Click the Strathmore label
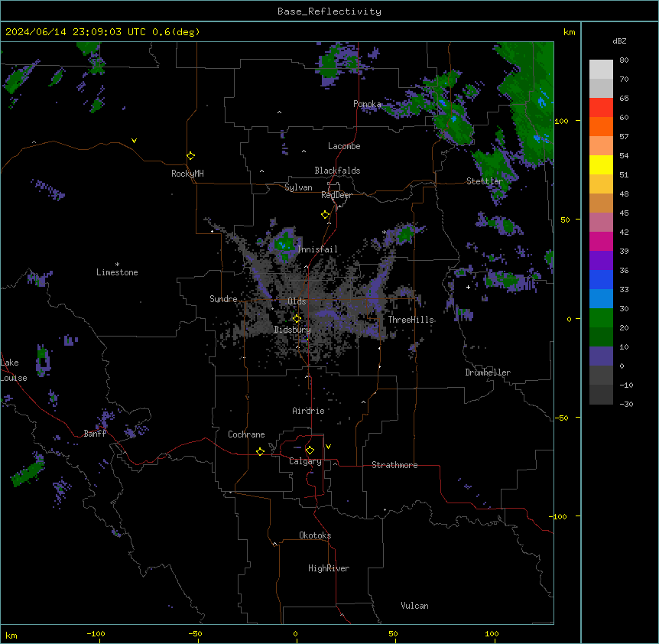The image size is (659, 644). (x=394, y=465)
